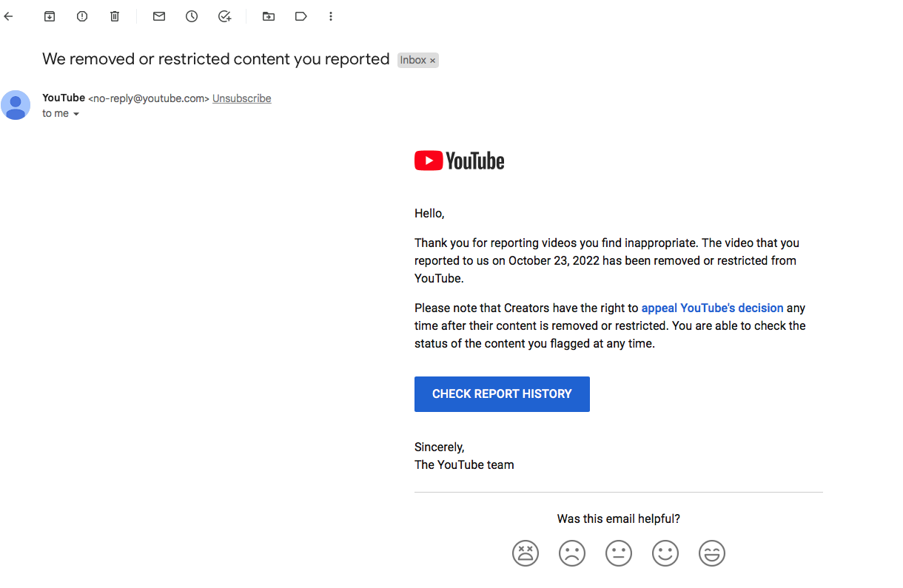
Task: Rate email with the dizzy face
Action: pyautogui.click(x=526, y=553)
